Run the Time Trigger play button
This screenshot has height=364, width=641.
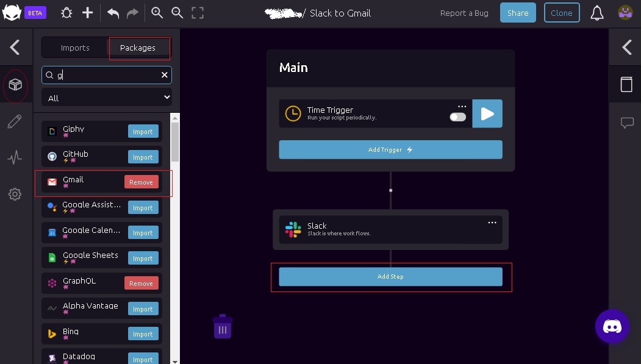pyautogui.click(x=487, y=113)
